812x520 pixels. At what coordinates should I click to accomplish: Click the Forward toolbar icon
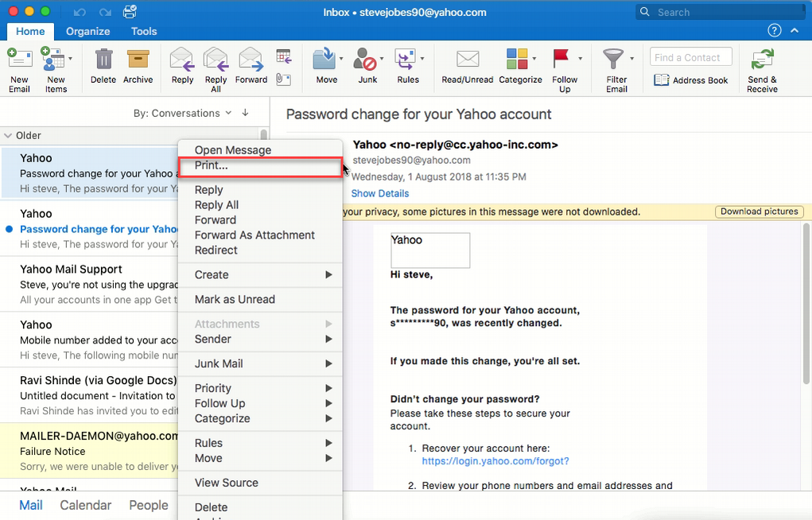(251, 60)
